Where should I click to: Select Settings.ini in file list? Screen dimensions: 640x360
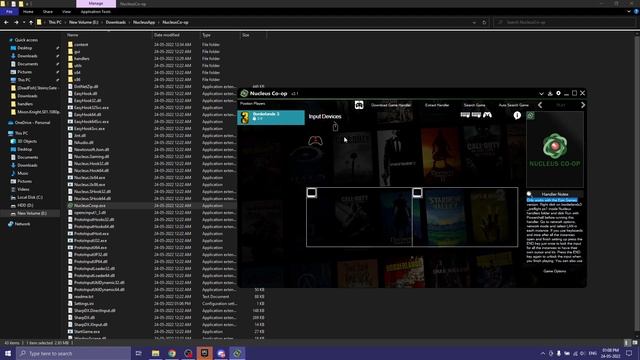pos(84,304)
